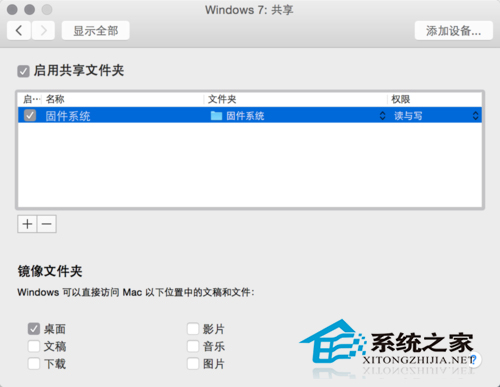Image resolution: width=500 pixels, height=387 pixels.
Task: Open the 读与写 permission dropdown
Action: tap(475, 116)
